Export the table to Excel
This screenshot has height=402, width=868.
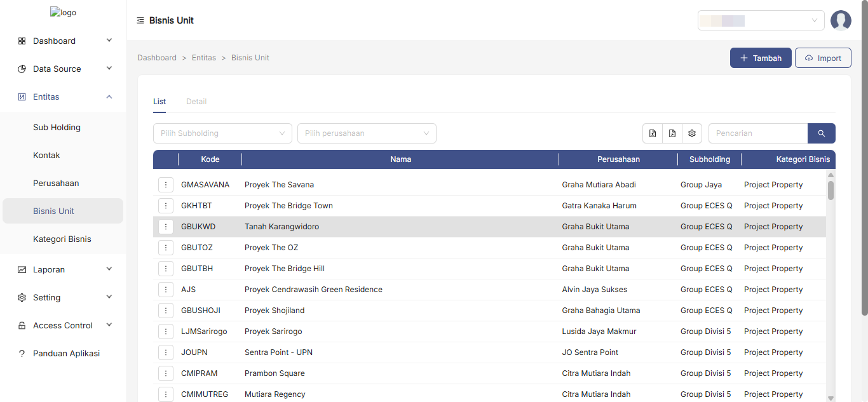653,133
